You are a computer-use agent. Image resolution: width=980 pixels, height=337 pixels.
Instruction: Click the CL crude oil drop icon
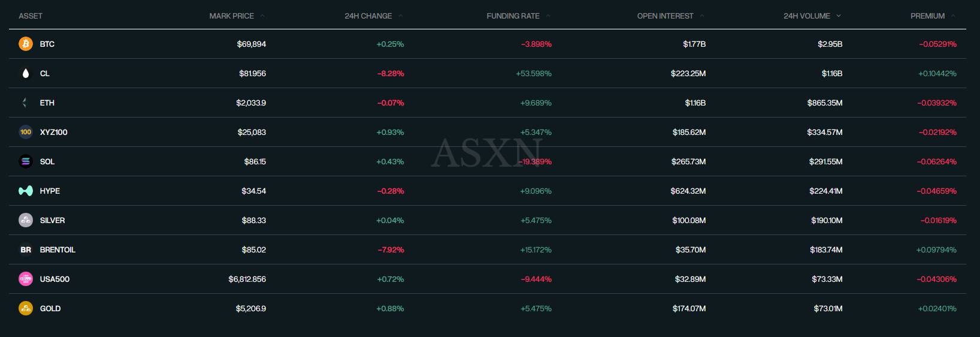[25, 73]
